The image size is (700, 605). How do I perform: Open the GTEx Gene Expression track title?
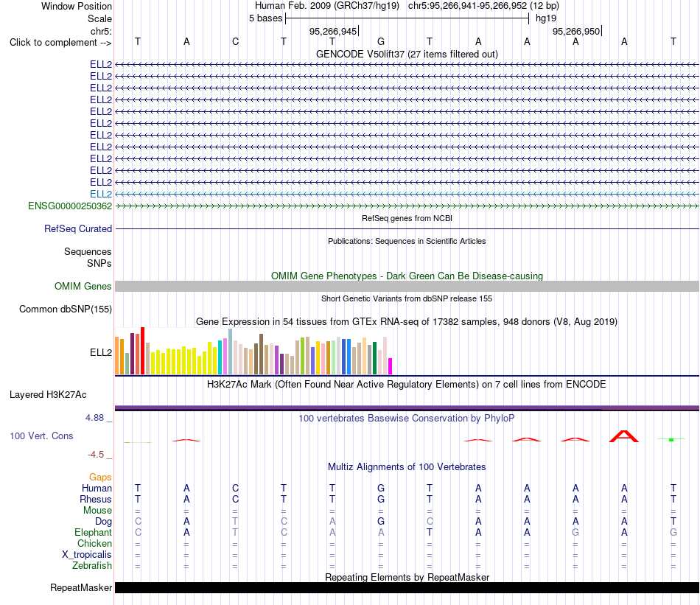pos(407,321)
